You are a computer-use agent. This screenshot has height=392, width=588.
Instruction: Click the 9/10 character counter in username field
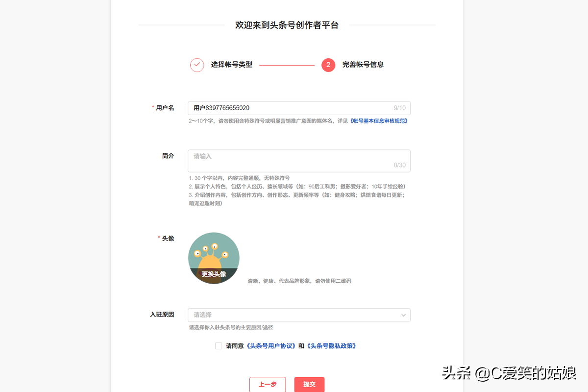click(400, 108)
